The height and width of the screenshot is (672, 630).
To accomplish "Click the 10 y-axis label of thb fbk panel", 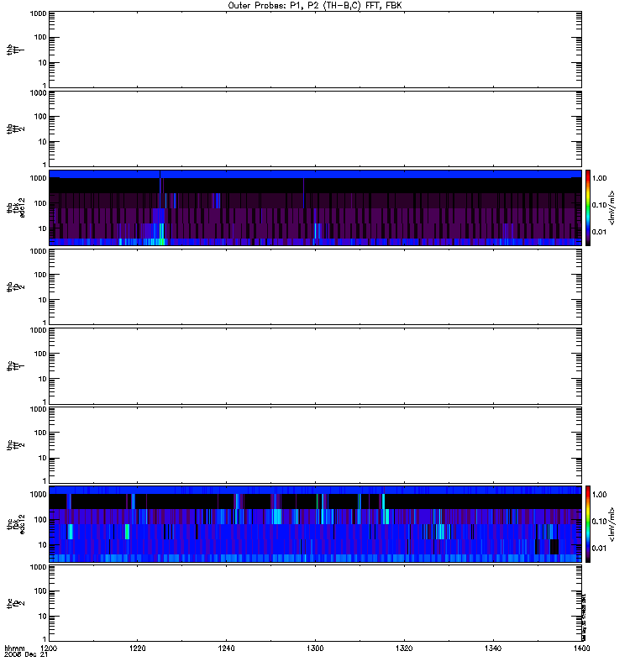I will [x=43, y=228].
